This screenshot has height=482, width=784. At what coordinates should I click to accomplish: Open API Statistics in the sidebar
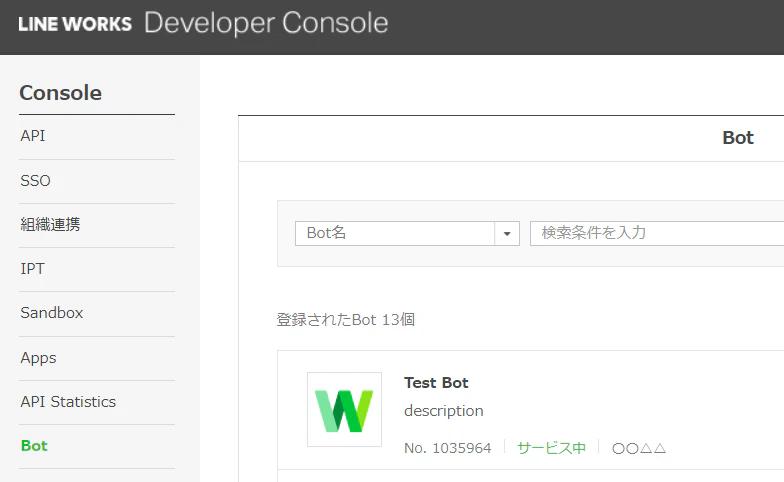68,402
